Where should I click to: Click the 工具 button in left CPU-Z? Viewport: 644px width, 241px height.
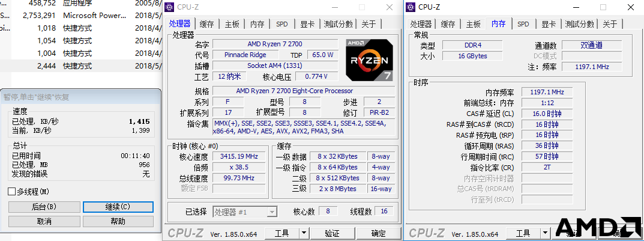(x=281, y=234)
